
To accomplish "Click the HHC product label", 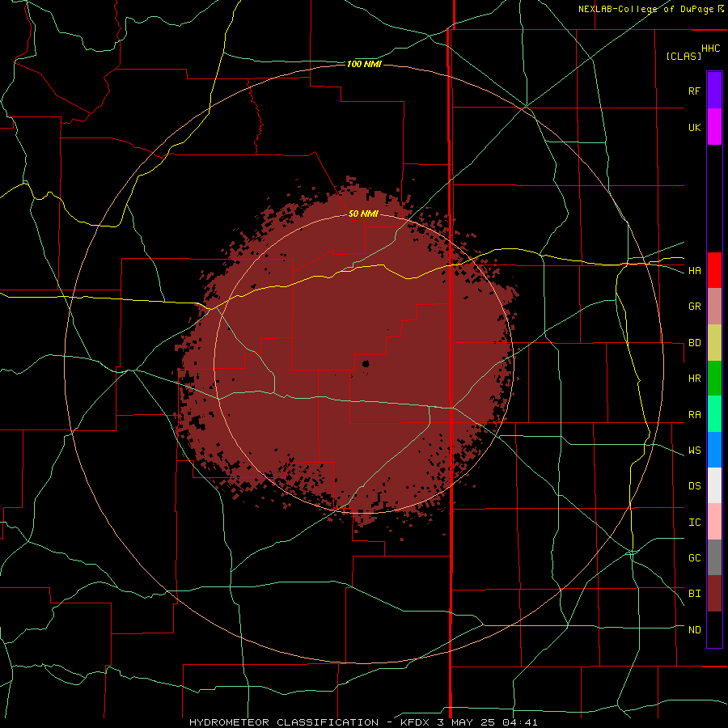I will pyautogui.click(x=710, y=49).
